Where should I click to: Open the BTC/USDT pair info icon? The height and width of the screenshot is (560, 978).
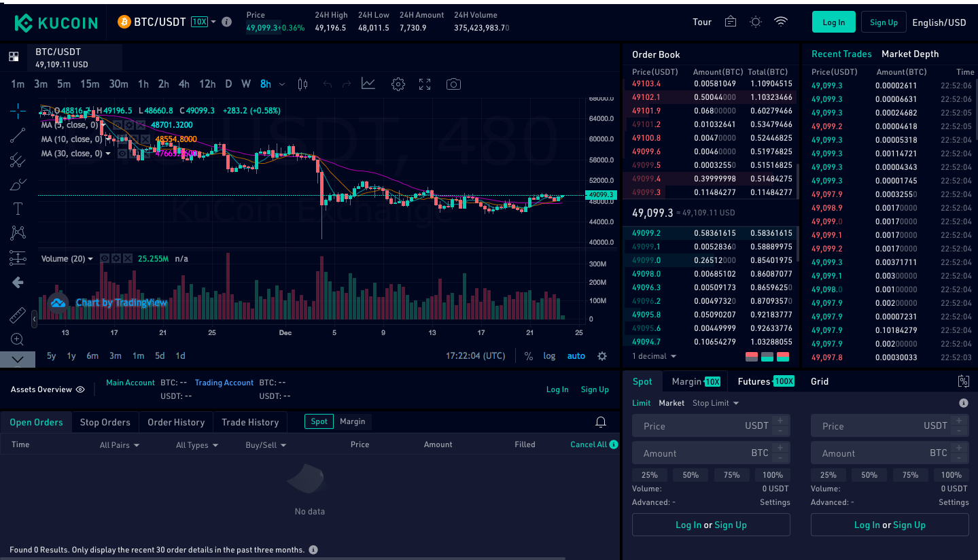tap(227, 22)
